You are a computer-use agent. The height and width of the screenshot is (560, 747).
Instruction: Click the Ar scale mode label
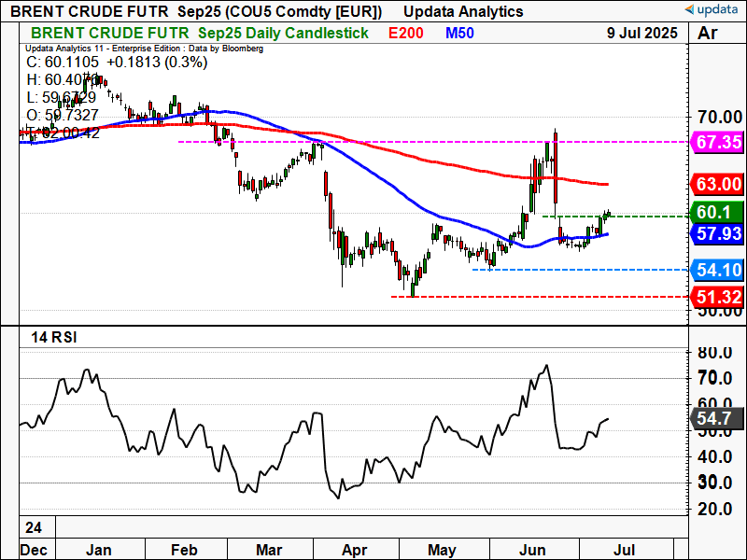coord(708,33)
